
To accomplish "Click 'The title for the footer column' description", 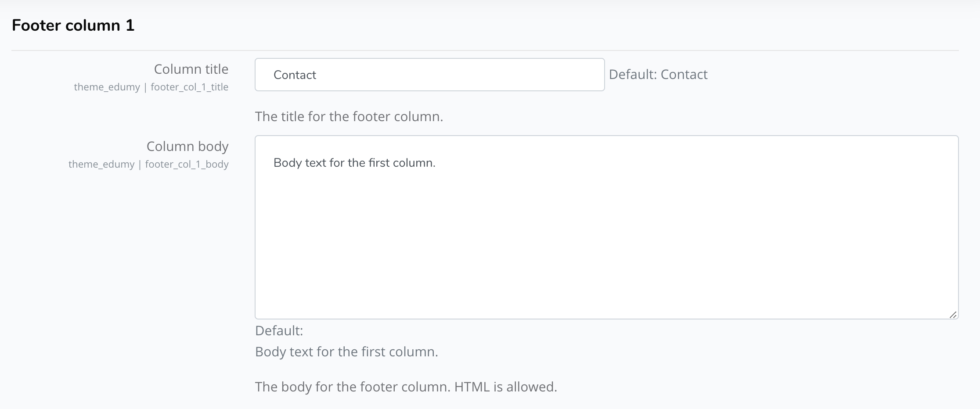I will [349, 116].
